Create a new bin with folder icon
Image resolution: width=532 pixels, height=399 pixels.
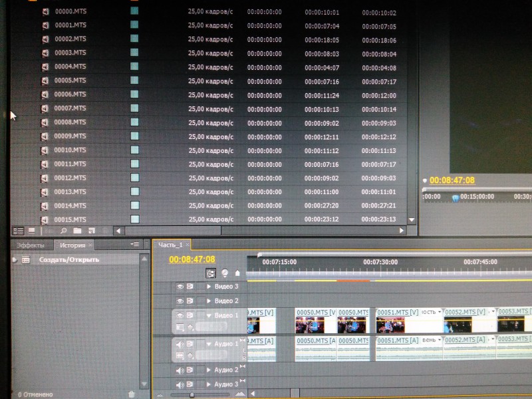point(77,231)
